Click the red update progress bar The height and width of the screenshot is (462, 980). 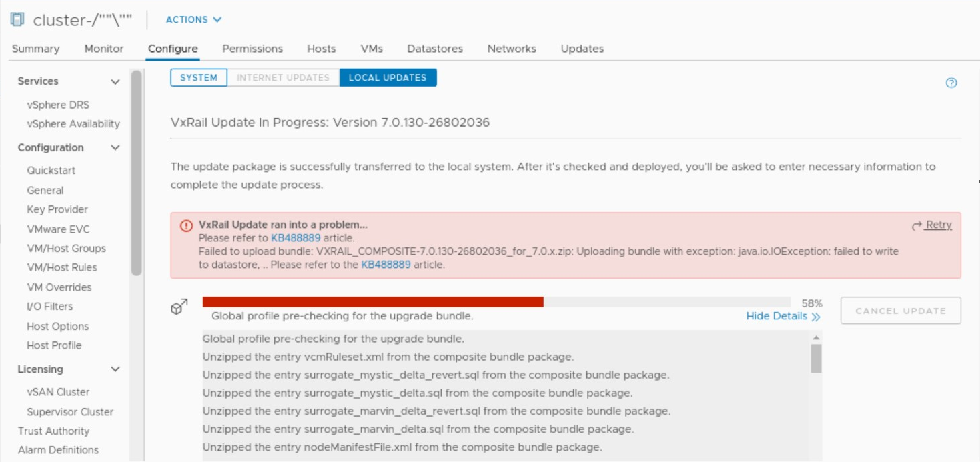click(372, 302)
